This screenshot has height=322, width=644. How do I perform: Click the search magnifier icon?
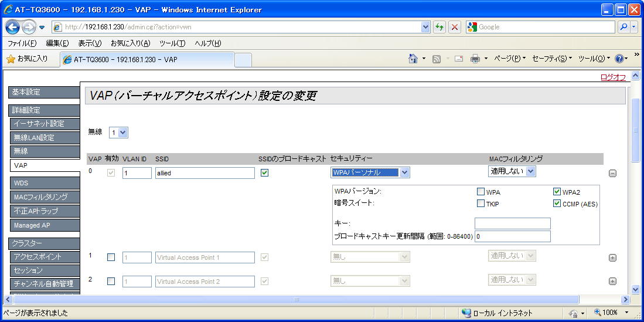point(624,27)
